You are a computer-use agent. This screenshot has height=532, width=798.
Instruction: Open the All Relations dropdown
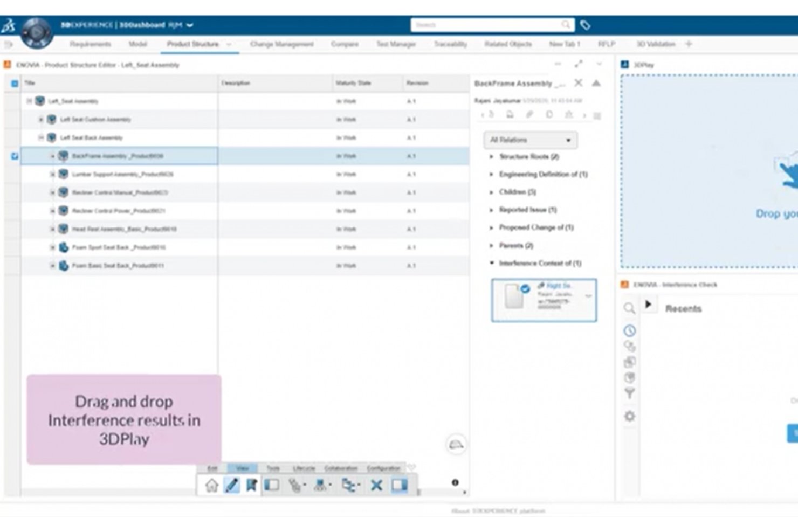click(x=531, y=140)
